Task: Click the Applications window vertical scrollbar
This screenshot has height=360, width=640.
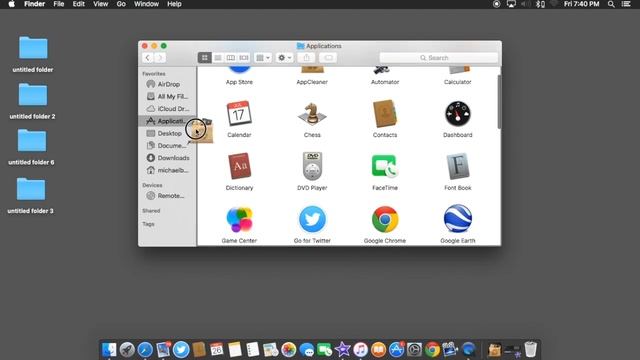Action: (499, 102)
